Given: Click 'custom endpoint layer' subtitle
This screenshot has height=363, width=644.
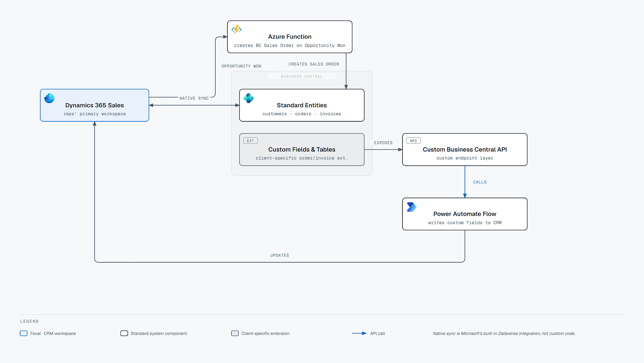Looking at the screenshot, I should (465, 158).
